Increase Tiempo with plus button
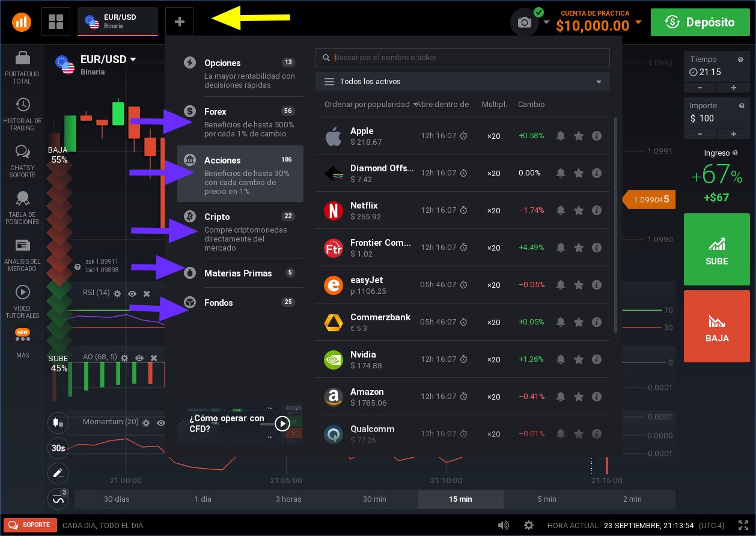Viewport: 756px width, 536px height. coord(734,88)
